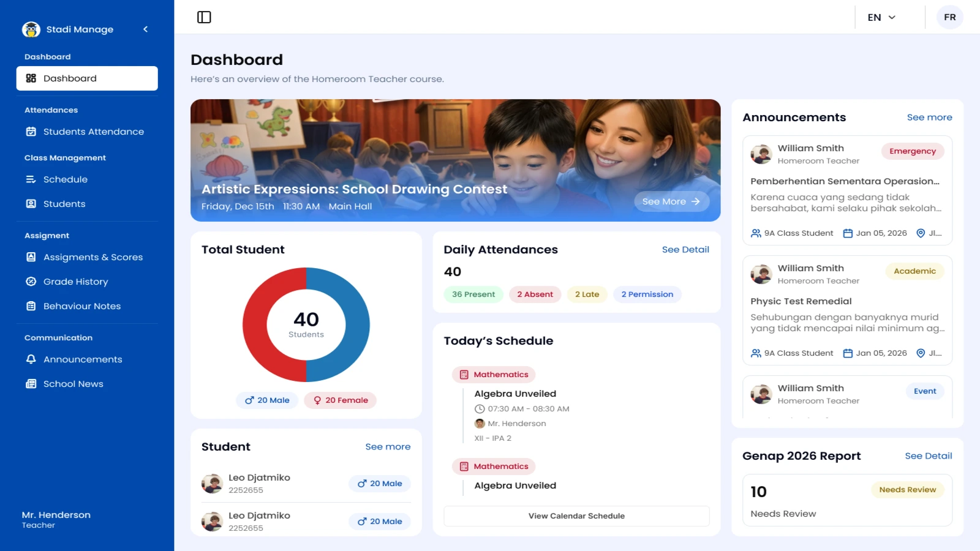Toggle the sidebar panel icon in header
The height and width of the screenshot is (551, 980).
click(x=204, y=17)
